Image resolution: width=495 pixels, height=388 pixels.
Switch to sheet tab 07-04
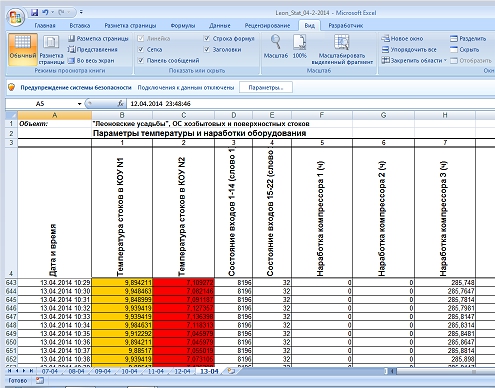point(50,371)
